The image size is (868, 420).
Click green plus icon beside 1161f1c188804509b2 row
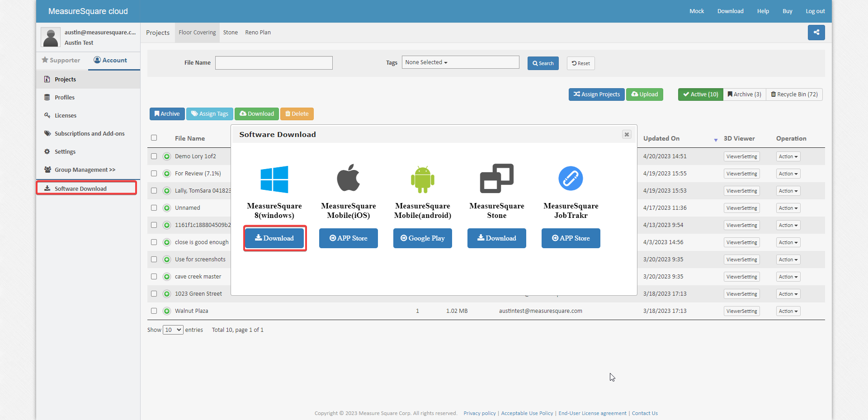click(x=167, y=225)
